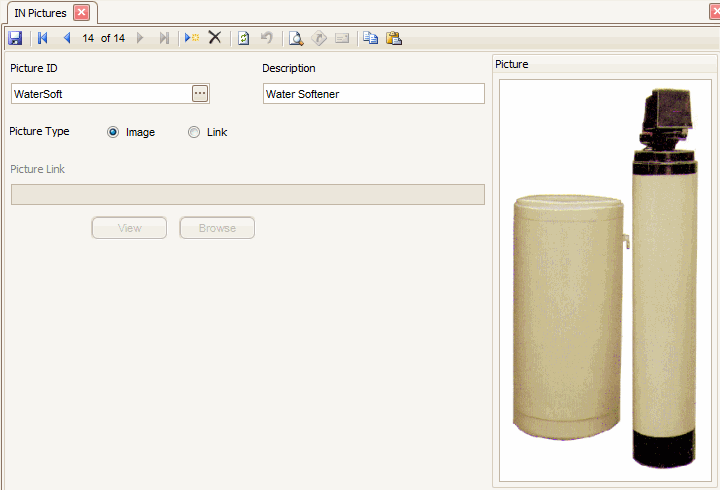This screenshot has height=490, width=720.
Task: Click the Description text field
Action: [373, 94]
